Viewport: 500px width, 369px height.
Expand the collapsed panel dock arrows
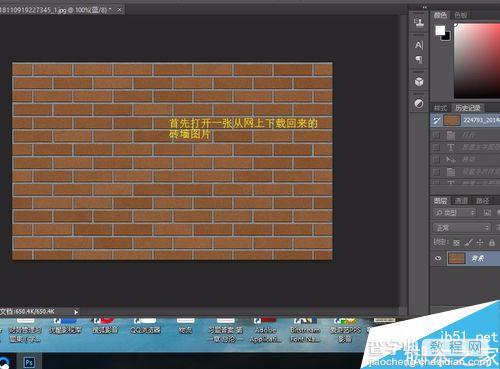[425, 7]
